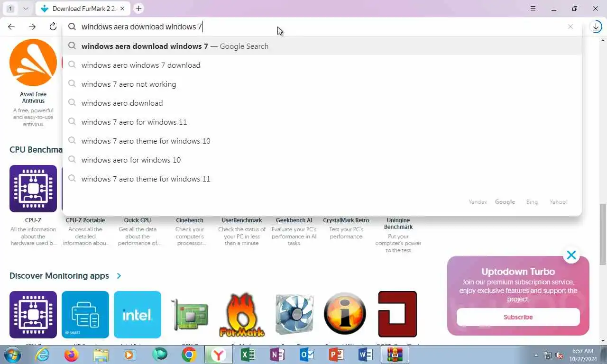Open HP Smart app icon

85,315
